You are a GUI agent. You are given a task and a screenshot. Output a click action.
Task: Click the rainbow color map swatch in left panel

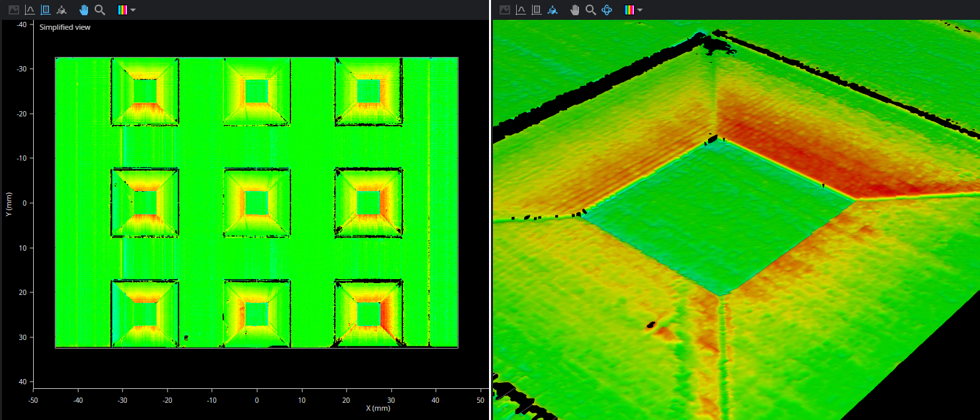(x=122, y=10)
